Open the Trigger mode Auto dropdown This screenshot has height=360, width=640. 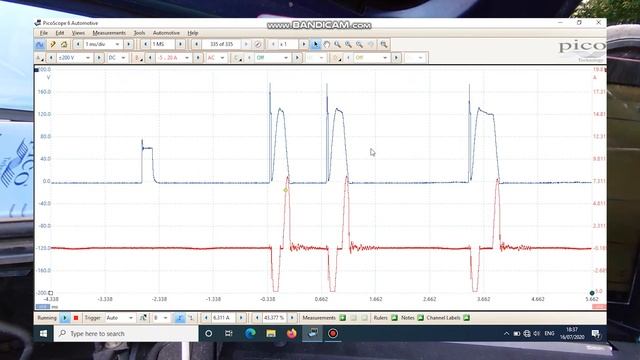click(x=120, y=318)
